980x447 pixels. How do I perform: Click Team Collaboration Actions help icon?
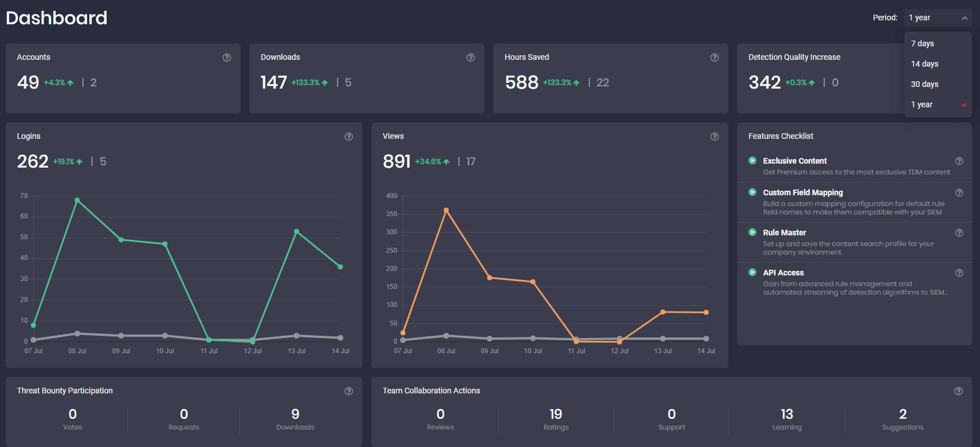[958, 391]
